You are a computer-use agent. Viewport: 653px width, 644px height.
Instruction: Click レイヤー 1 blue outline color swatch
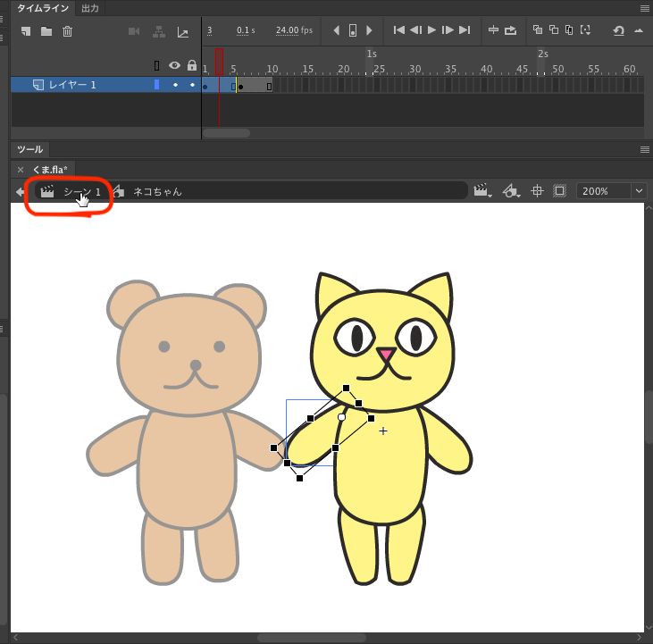pos(156,85)
